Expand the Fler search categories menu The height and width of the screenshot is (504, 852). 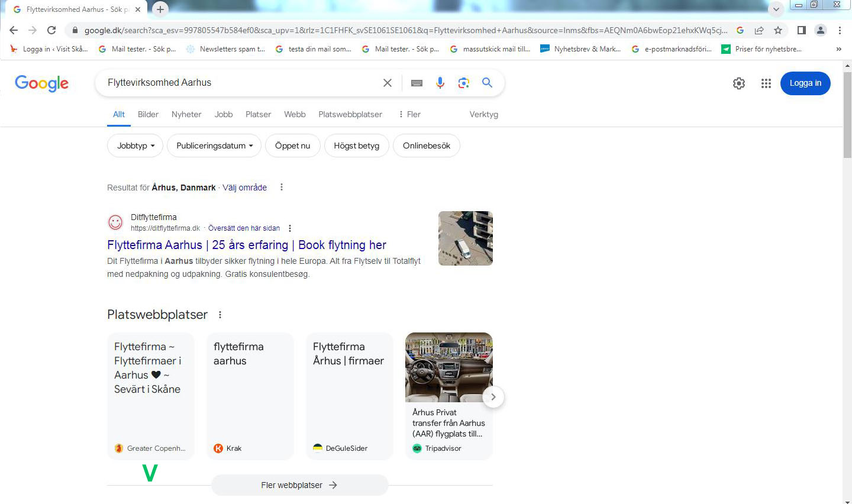[409, 114]
